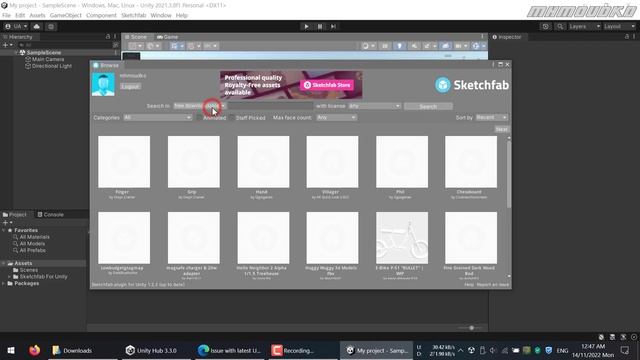
Task: Switch to the Game tab
Action: click(x=167, y=37)
